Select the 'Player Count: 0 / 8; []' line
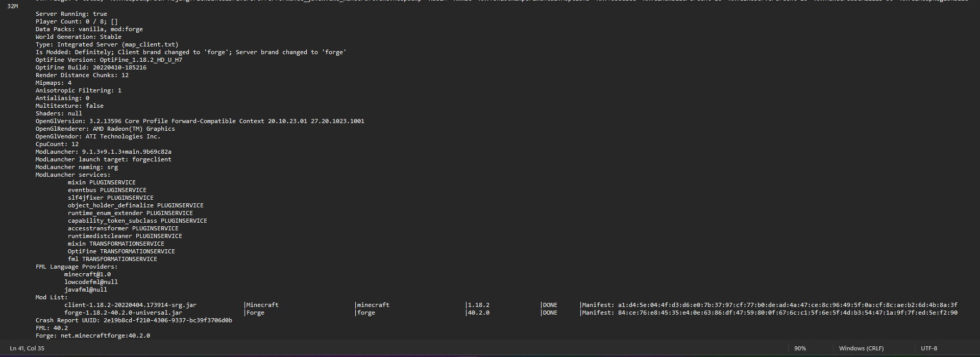Viewport: 980px width, 357px height. point(77,21)
